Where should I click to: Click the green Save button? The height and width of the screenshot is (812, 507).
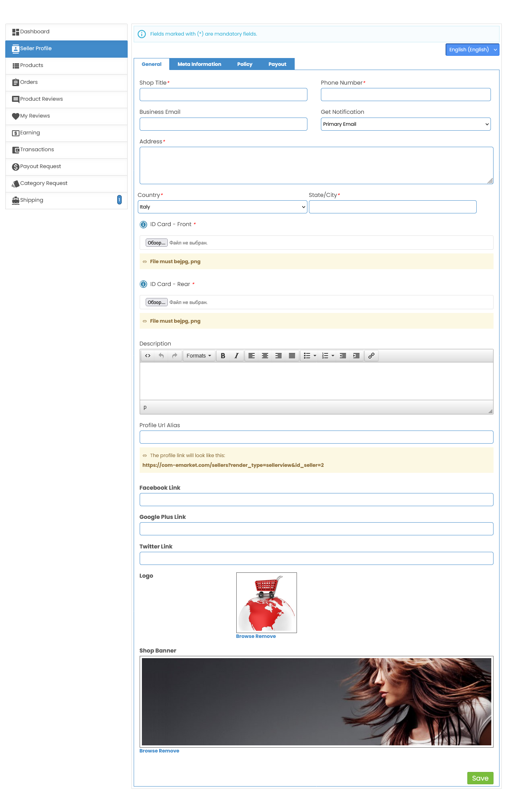pyautogui.click(x=480, y=778)
